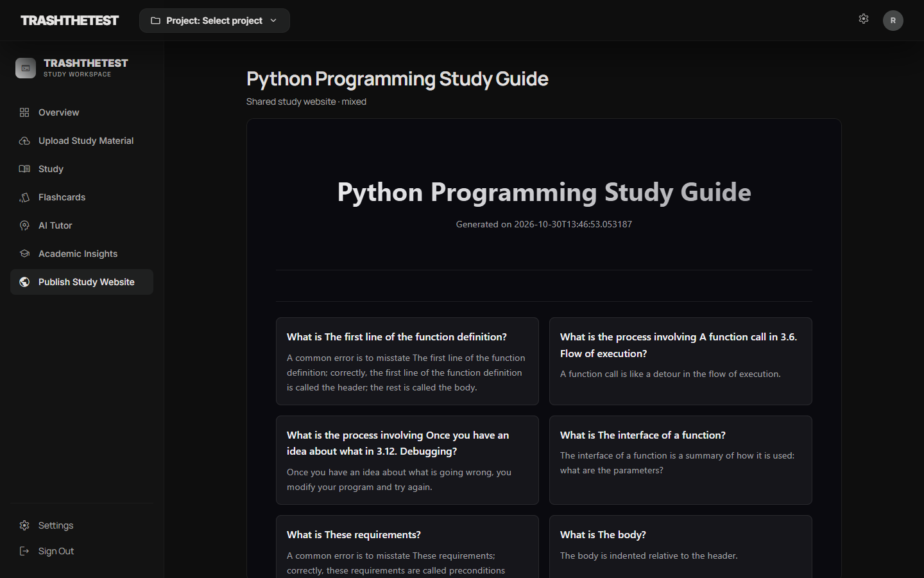The width and height of the screenshot is (924, 578).
Task: Click the sidebar Settings gear icon
Action: tap(24, 525)
